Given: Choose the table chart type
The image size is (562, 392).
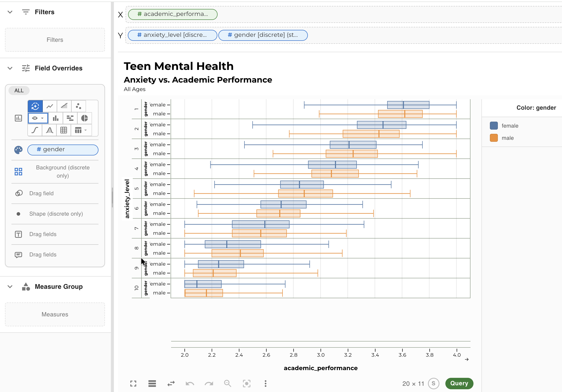Looking at the screenshot, I should [x=78, y=130].
